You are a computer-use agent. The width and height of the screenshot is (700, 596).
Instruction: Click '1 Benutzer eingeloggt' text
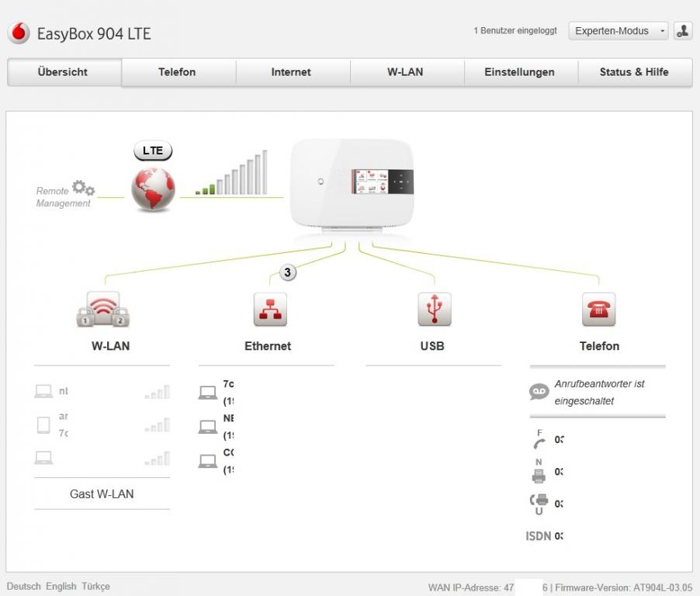point(515,30)
